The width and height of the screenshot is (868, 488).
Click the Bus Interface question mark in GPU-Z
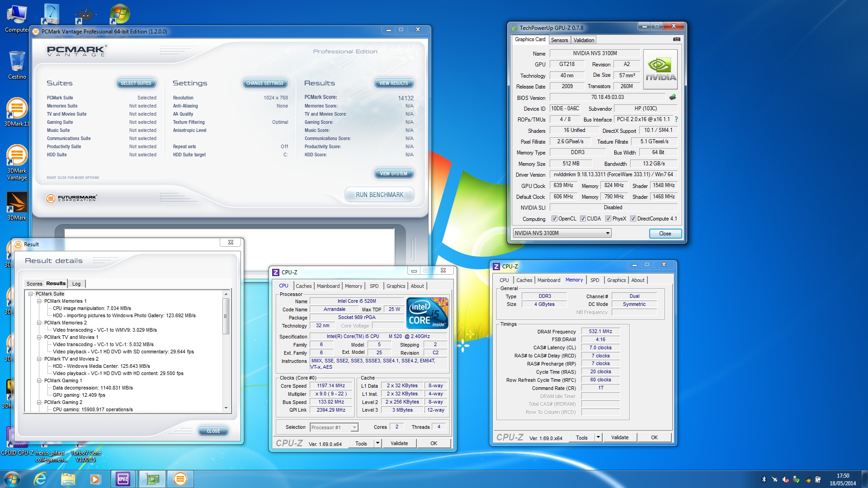pos(676,119)
